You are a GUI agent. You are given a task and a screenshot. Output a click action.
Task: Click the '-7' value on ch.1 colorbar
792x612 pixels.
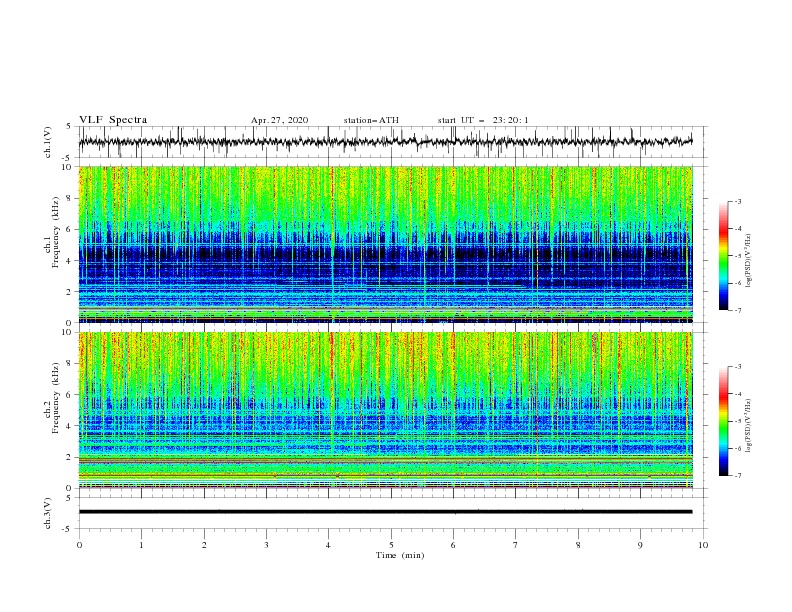(x=737, y=310)
